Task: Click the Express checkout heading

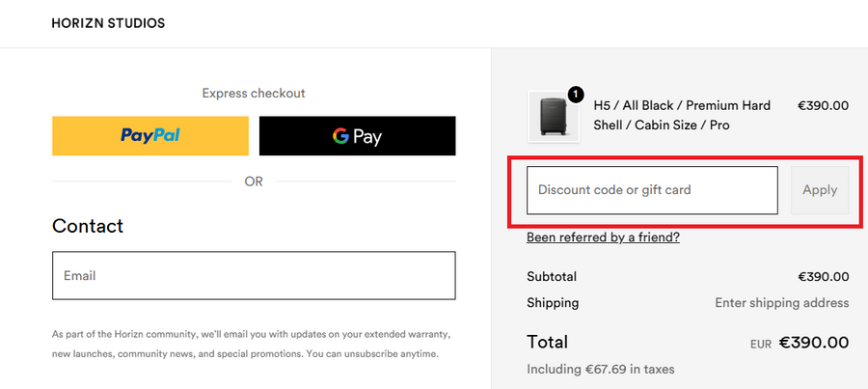Action: click(253, 94)
